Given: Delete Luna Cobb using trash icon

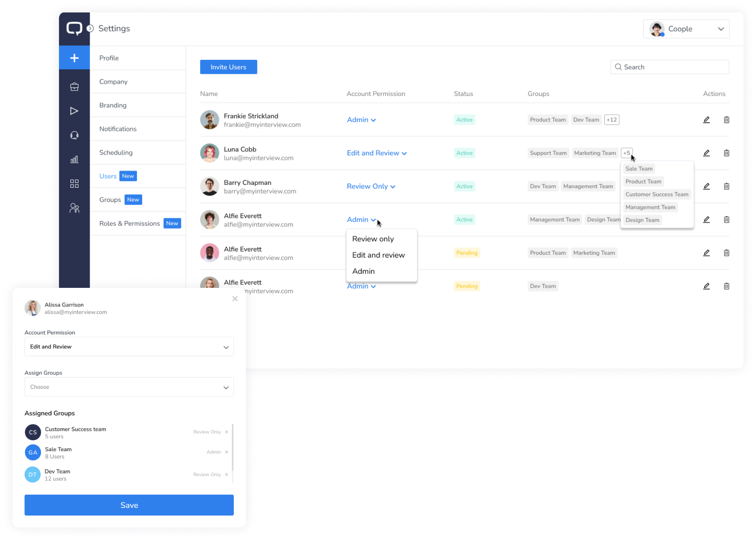Looking at the screenshot, I should [x=726, y=153].
